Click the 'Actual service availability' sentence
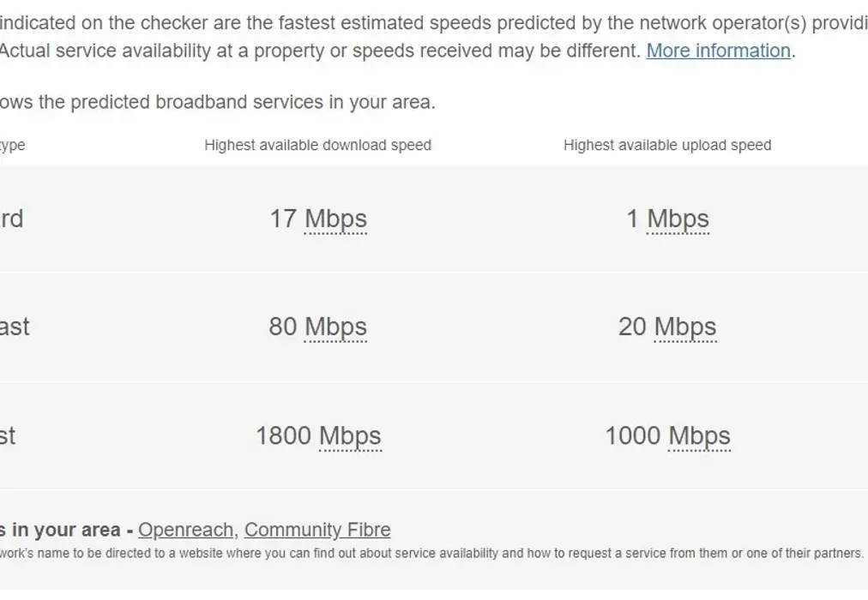Screen dimensions: 868x600 [x=317, y=51]
